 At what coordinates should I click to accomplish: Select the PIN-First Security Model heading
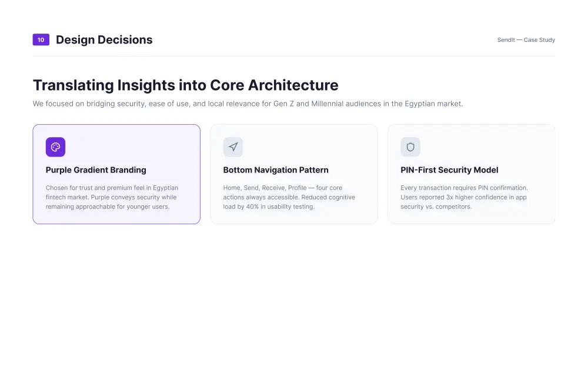tap(449, 170)
